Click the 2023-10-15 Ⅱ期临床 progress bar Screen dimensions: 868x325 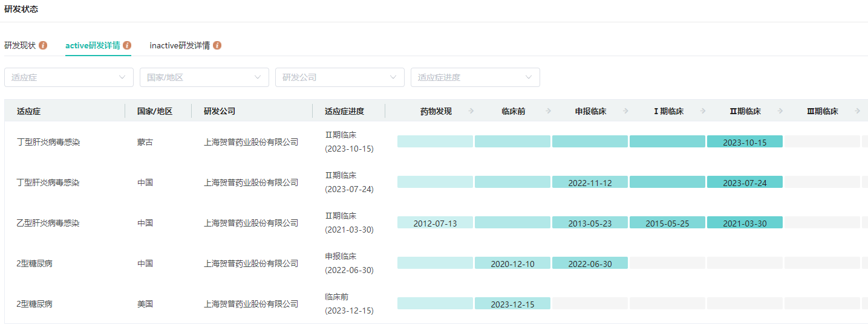pyautogui.click(x=745, y=142)
